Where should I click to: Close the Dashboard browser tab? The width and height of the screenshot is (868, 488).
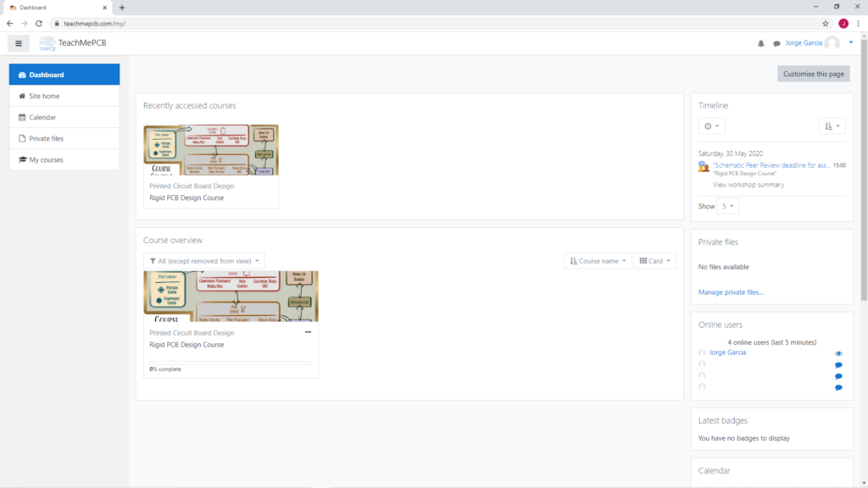click(x=104, y=8)
